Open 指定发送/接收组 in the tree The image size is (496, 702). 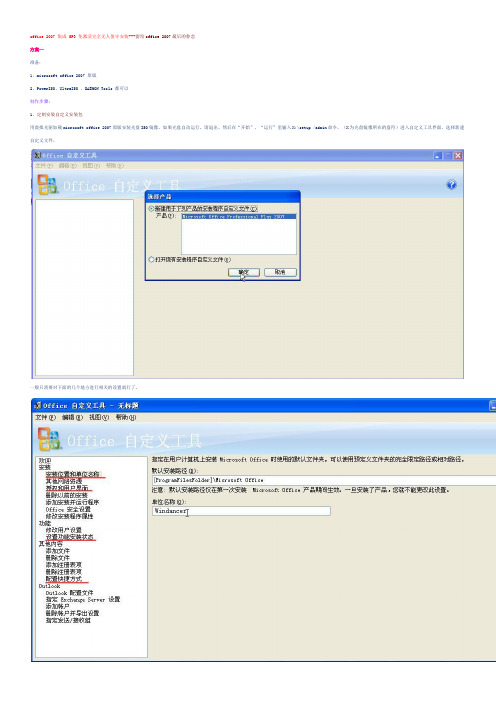pos(68,621)
